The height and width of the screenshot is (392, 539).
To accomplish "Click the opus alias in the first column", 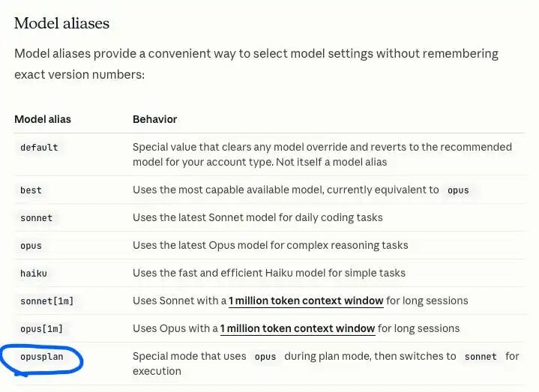I will click(x=31, y=246).
